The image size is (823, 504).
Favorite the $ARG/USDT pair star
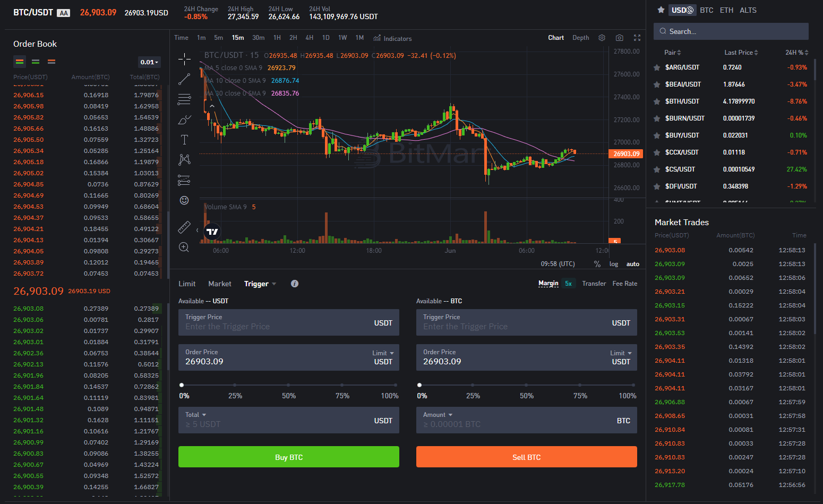657,67
